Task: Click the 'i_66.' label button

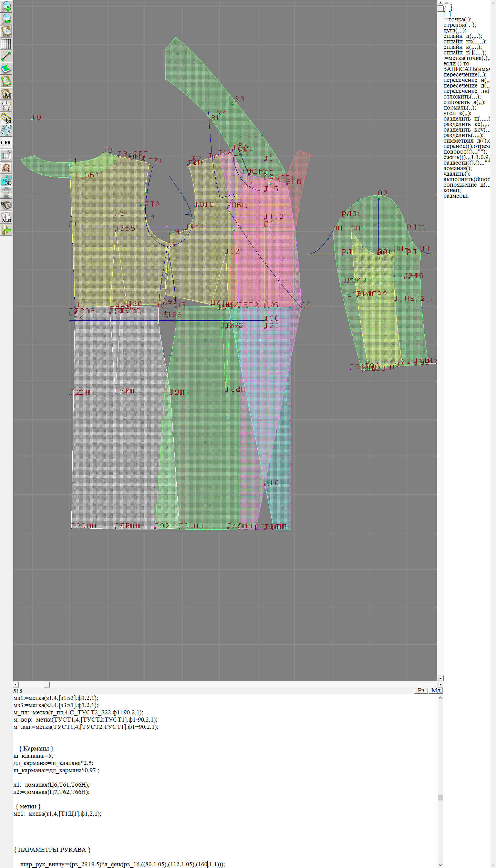Action: point(6,143)
